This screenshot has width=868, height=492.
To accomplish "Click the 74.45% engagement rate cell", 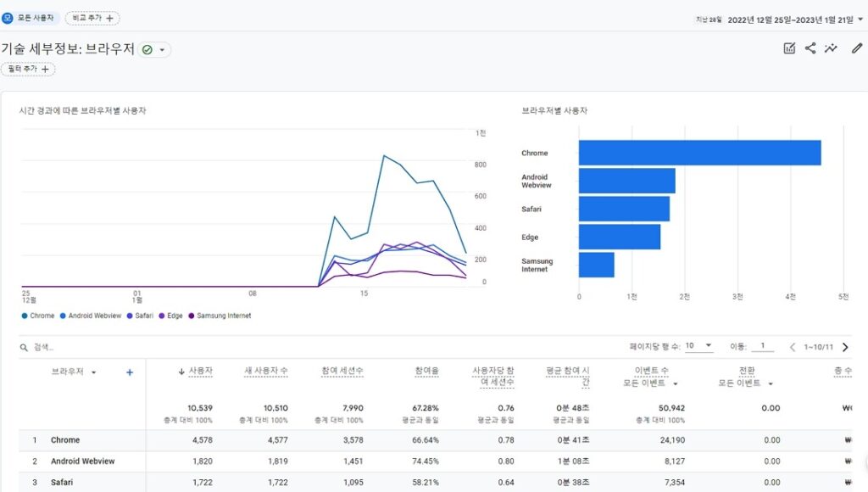I will point(426,461).
